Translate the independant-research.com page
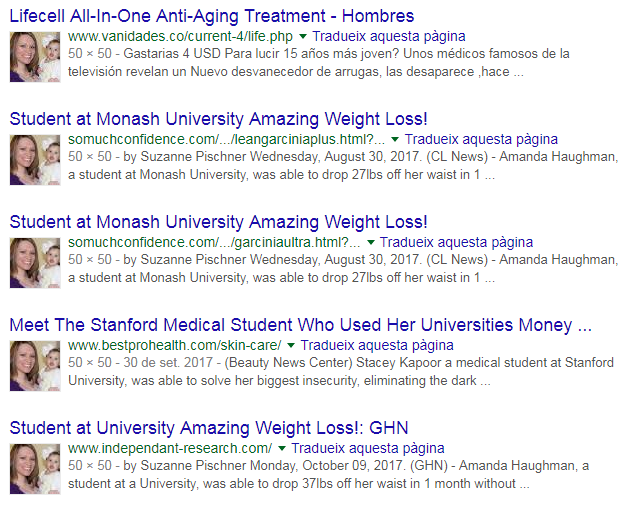630x512 pixels. [x=368, y=448]
